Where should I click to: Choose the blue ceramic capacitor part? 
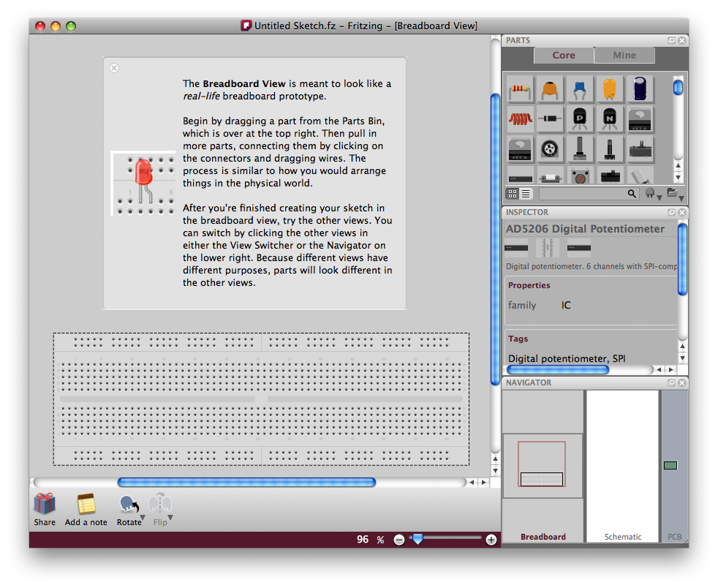[580, 88]
